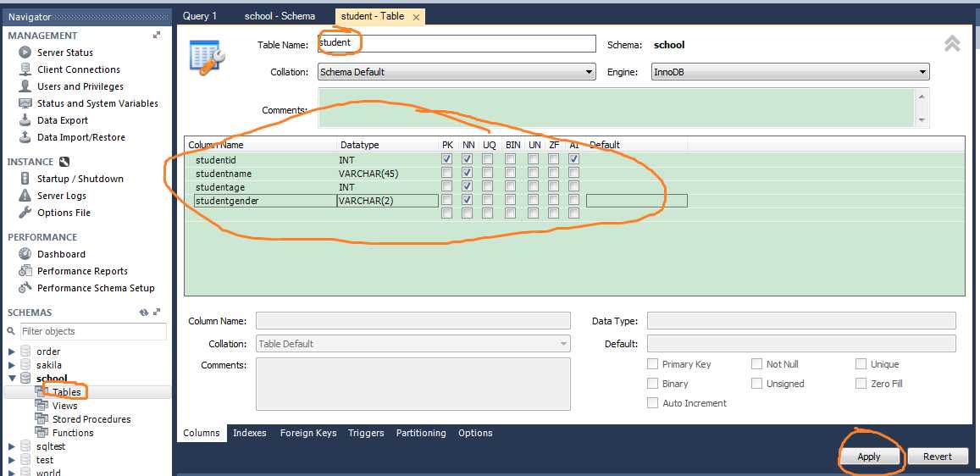
Task: Toggle UQ checkbox for studentage
Action: point(488,187)
